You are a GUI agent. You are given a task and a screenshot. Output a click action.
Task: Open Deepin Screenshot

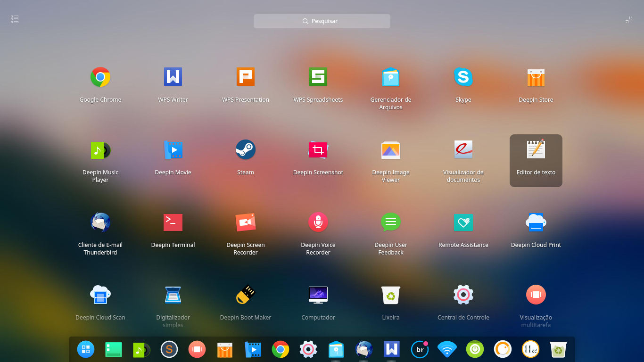click(x=318, y=150)
